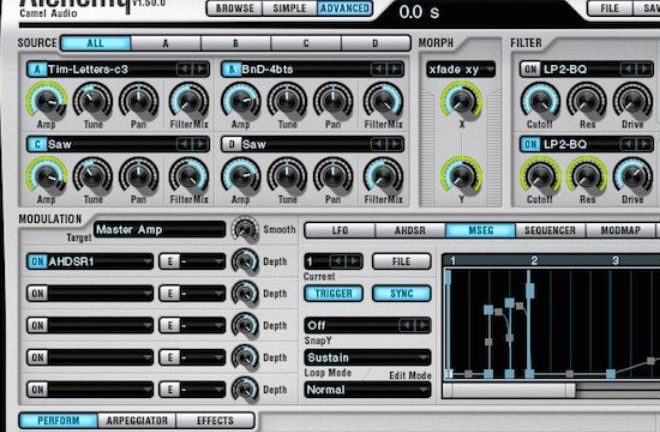The width and height of the screenshot is (660, 432).
Task: Click the FilterMix knob of source D
Action: point(382,175)
